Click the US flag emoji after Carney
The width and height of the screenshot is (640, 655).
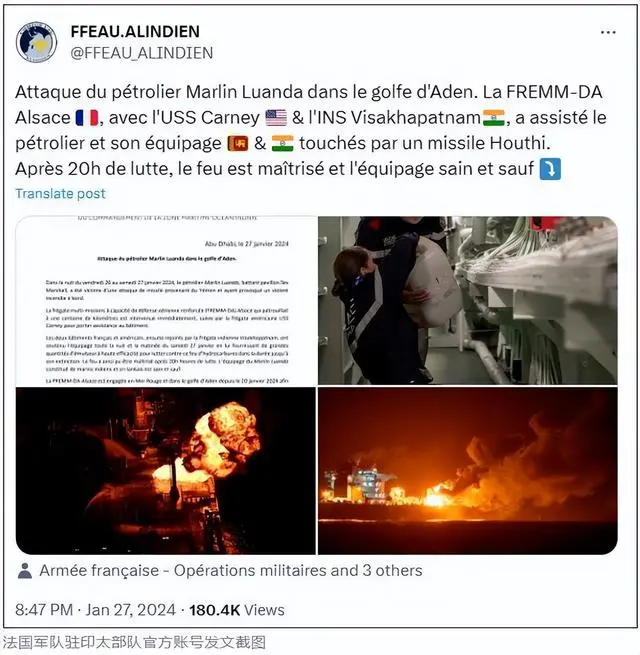276,118
